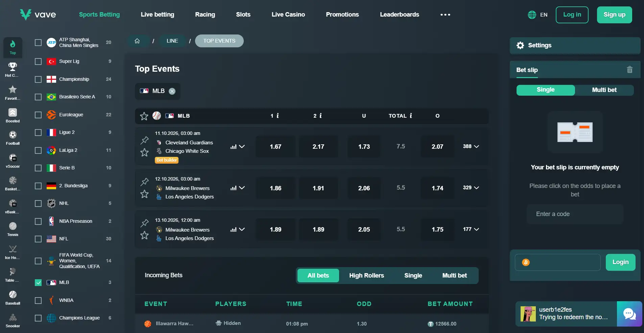Pin the Cleveland Guardians match
Image resolution: width=644 pixels, height=333 pixels.
[x=145, y=140]
